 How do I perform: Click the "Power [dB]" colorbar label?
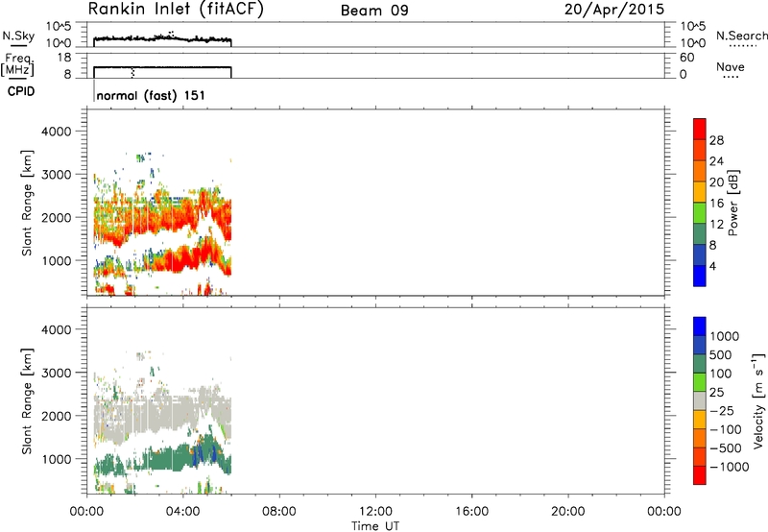(x=733, y=203)
